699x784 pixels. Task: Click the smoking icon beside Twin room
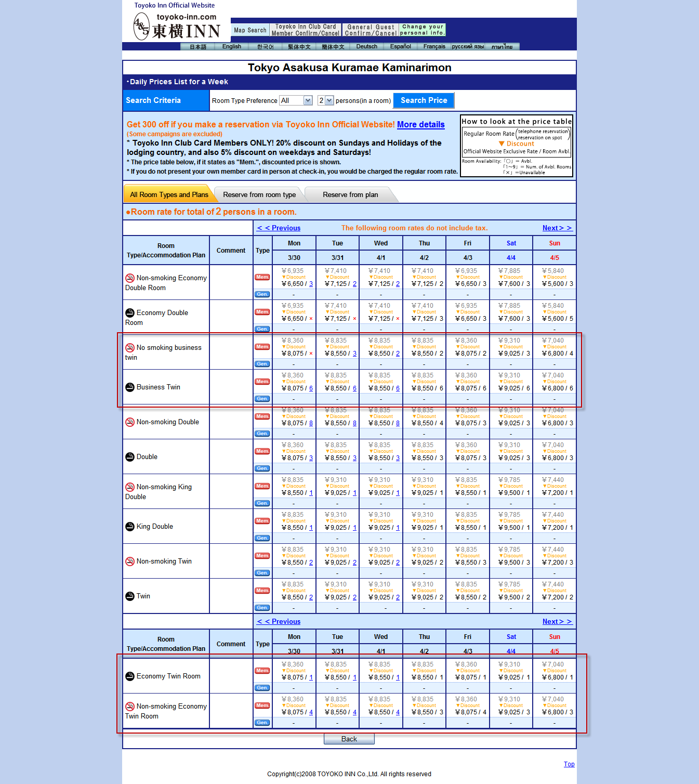130,596
